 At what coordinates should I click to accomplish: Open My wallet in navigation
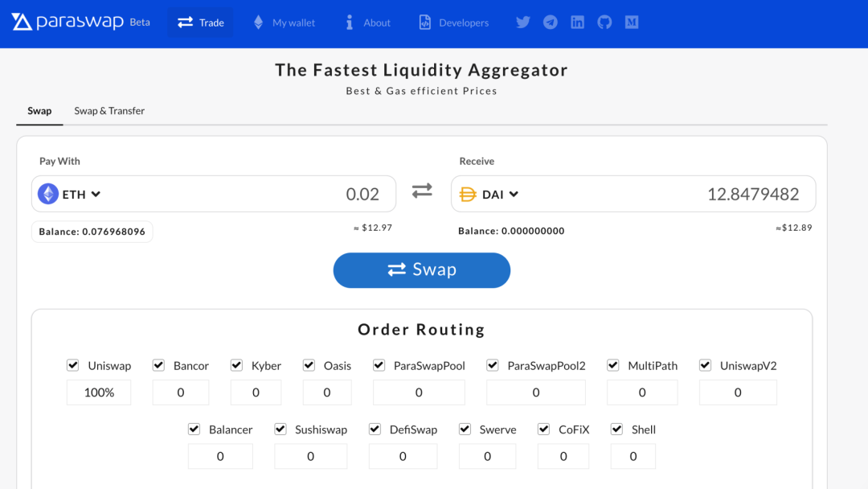pyautogui.click(x=285, y=23)
